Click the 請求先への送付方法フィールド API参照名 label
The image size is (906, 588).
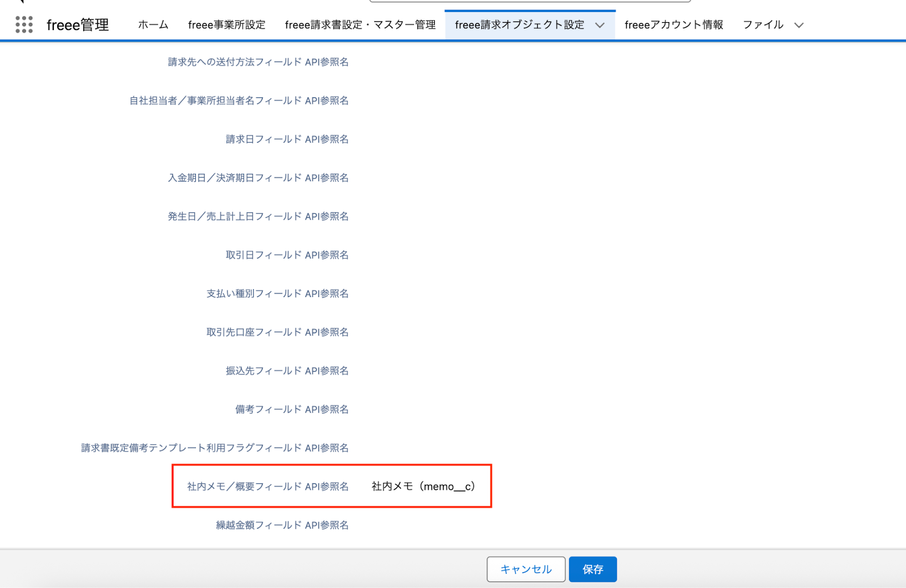[x=258, y=62]
